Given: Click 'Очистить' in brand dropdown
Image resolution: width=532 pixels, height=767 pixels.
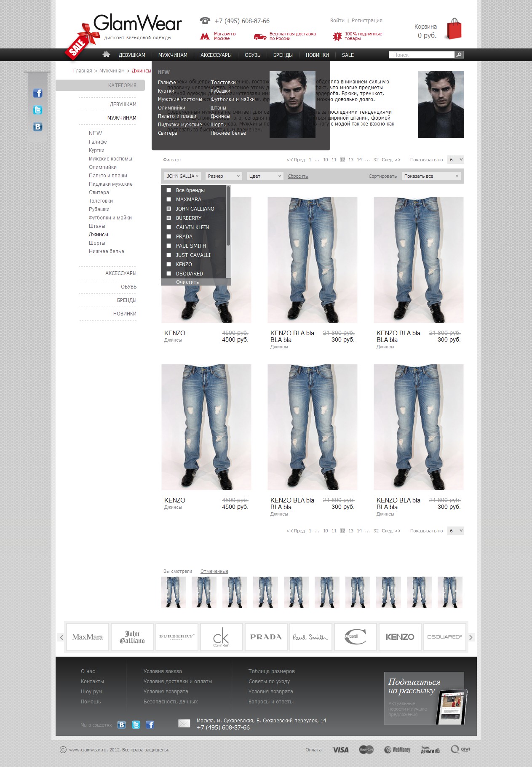Looking at the screenshot, I should coord(187,282).
